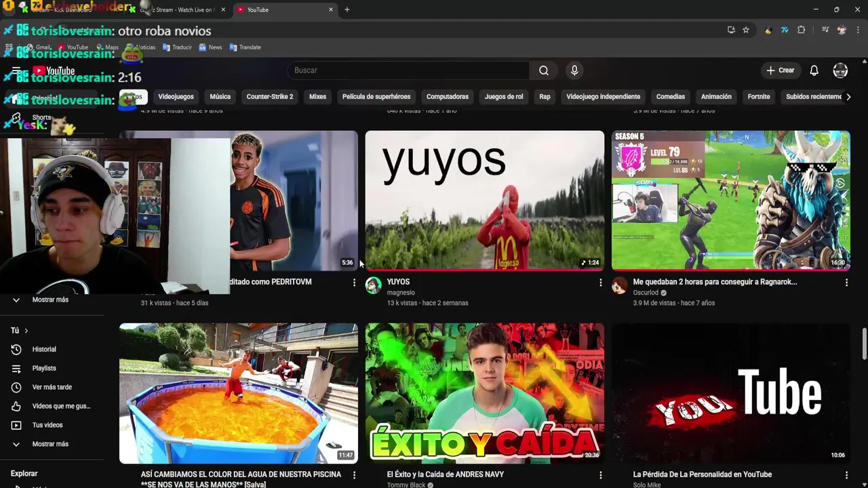Select the Juegos de rol chip
Image resolution: width=868 pixels, height=488 pixels.
pos(504,97)
